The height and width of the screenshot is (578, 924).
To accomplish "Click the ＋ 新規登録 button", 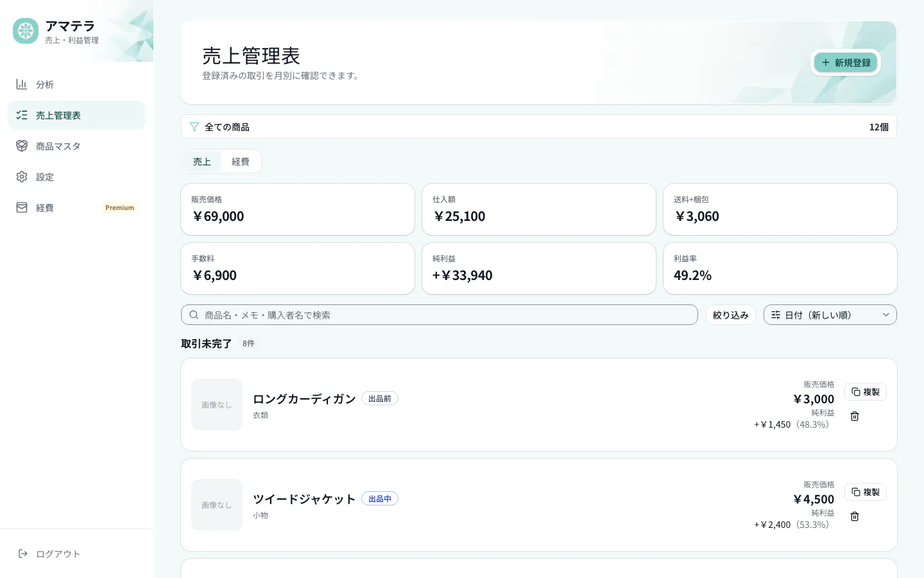I will pyautogui.click(x=846, y=62).
